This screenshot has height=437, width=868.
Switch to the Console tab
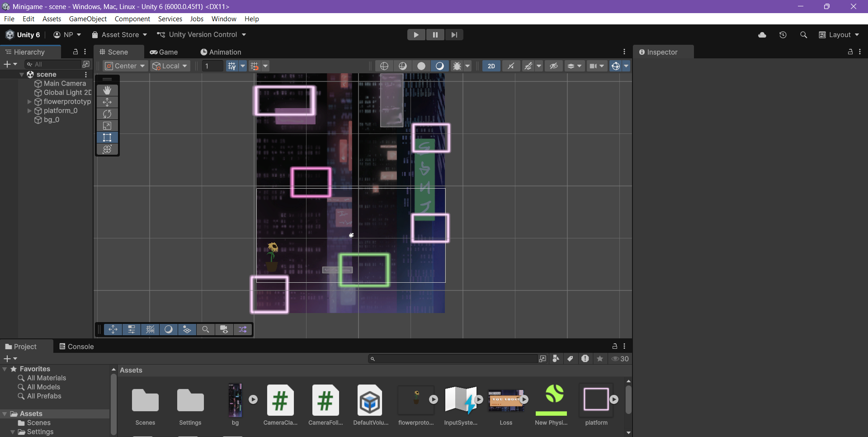pos(76,347)
